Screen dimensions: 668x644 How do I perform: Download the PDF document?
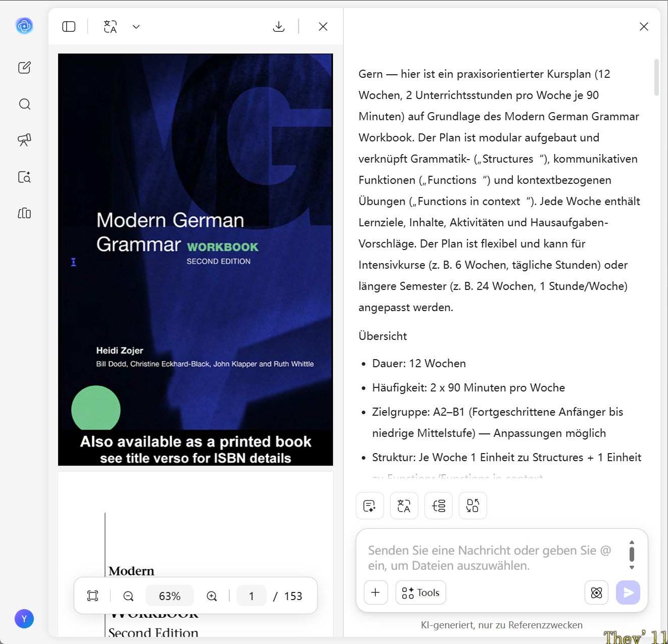click(x=279, y=27)
